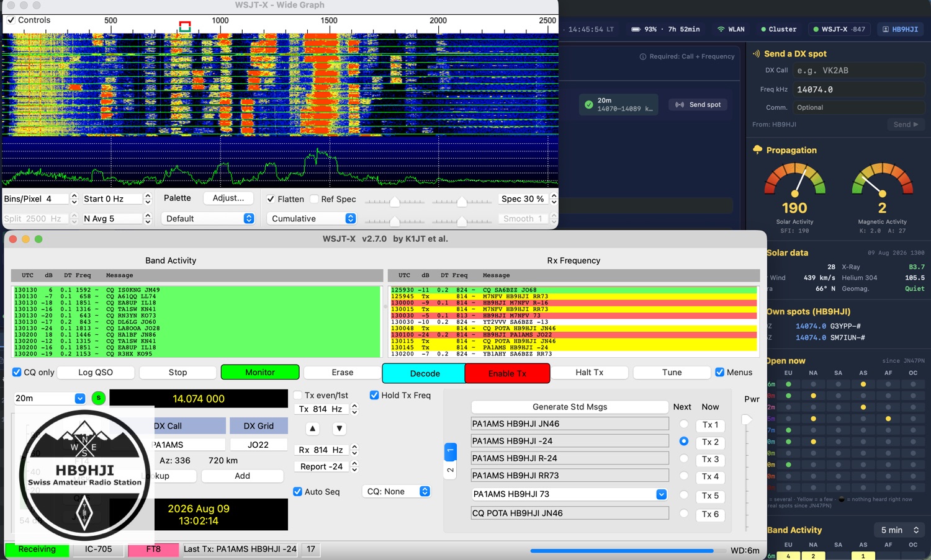Open the HB9HJI user profile chip
931x560 pixels.
[901, 29]
